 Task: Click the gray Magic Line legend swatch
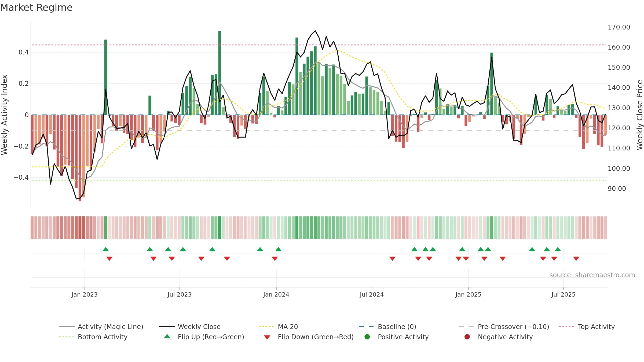click(x=67, y=327)
